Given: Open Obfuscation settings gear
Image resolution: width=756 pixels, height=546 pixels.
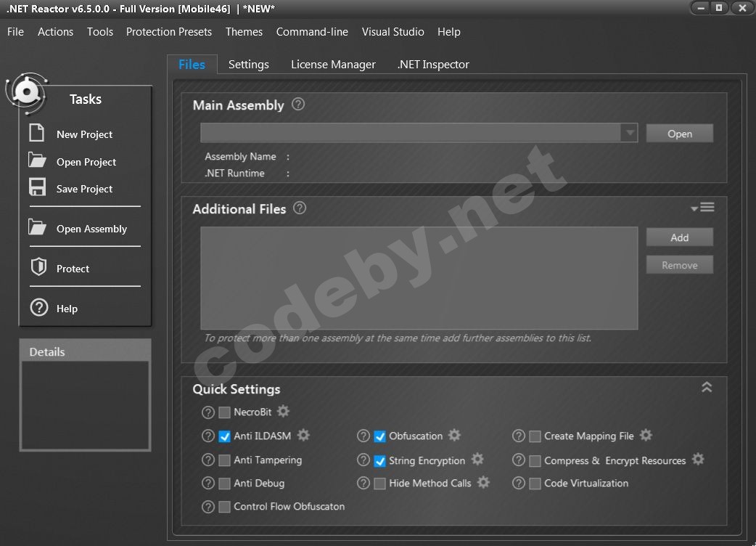Looking at the screenshot, I should coord(454,435).
